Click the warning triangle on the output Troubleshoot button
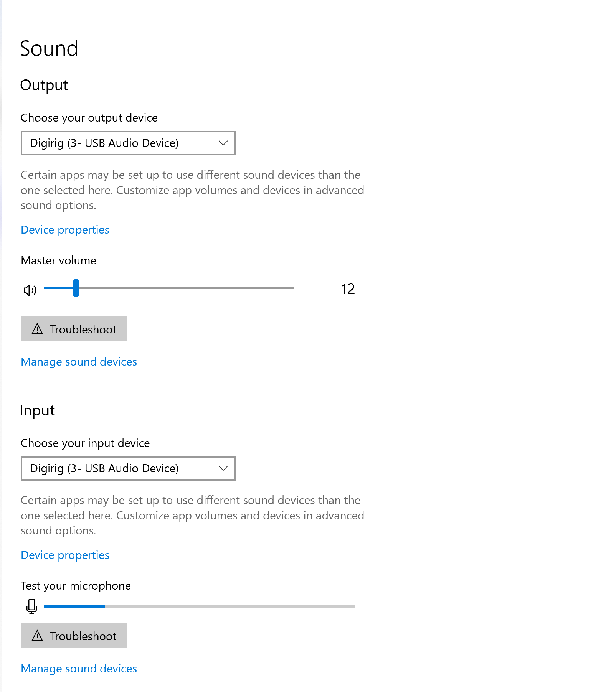Image resolution: width=616 pixels, height=692 pixels. pos(37,329)
